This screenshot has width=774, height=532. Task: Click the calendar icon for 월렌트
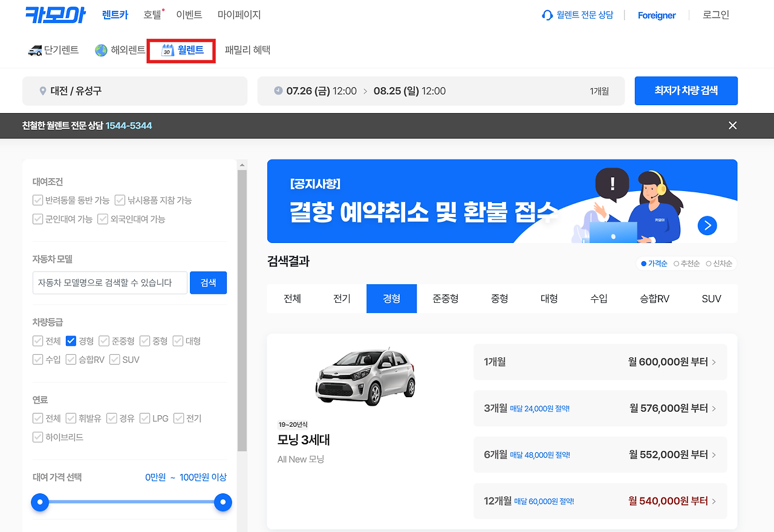pyautogui.click(x=167, y=50)
